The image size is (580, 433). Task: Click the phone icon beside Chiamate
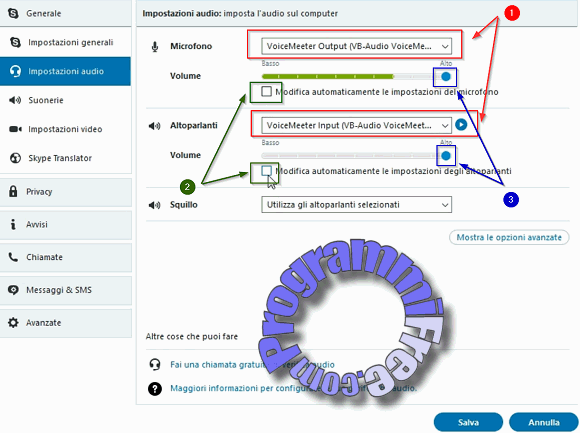point(13,257)
